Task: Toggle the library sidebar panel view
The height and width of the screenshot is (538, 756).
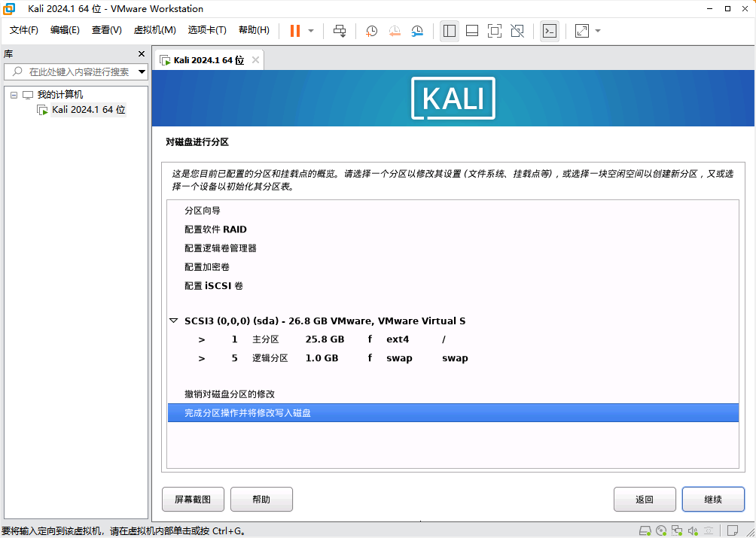Action: pyautogui.click(x=450, y=31)
